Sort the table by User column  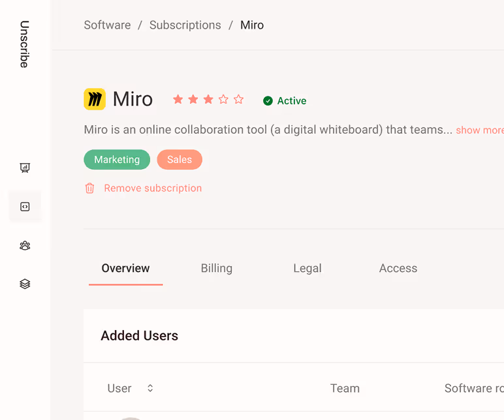(x=150, y=388)
